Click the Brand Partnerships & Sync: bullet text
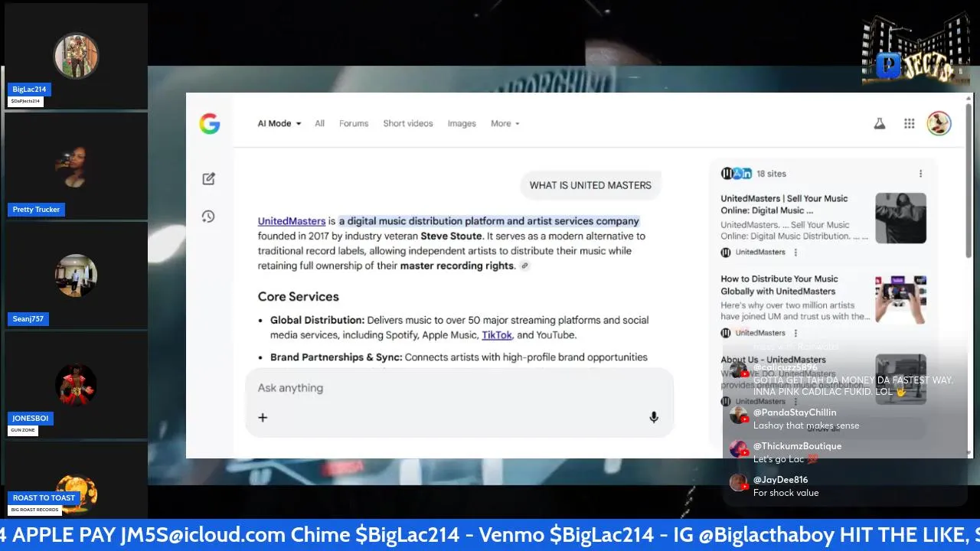Screen dimensions: 980x551 coord(336,357)
